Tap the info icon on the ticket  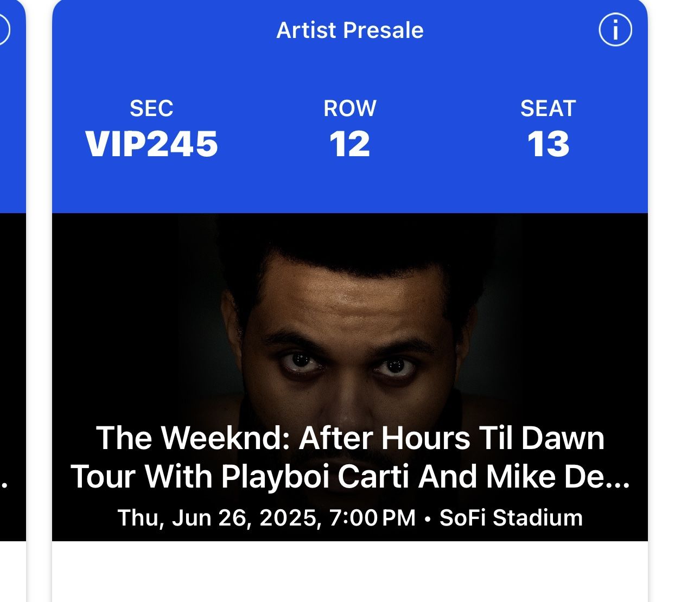pos(615,30)
